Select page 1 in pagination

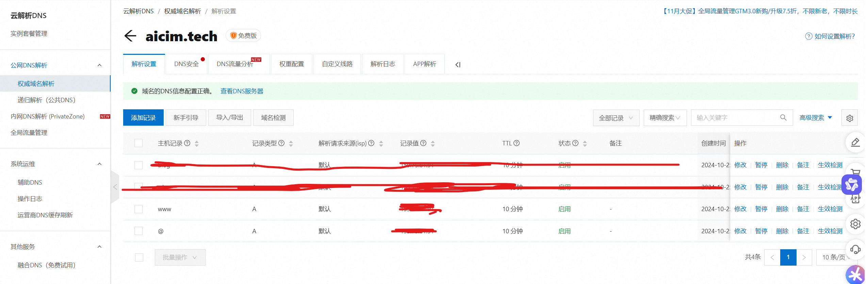click(x=788, y=257)
